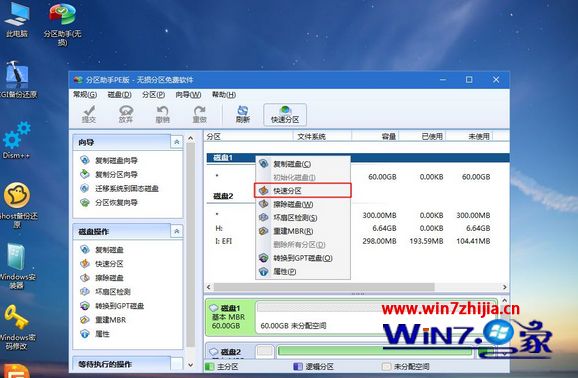Click left sidebar scroll-up arrow
Viewport: 578px width, 378px height.
point(191,138)
